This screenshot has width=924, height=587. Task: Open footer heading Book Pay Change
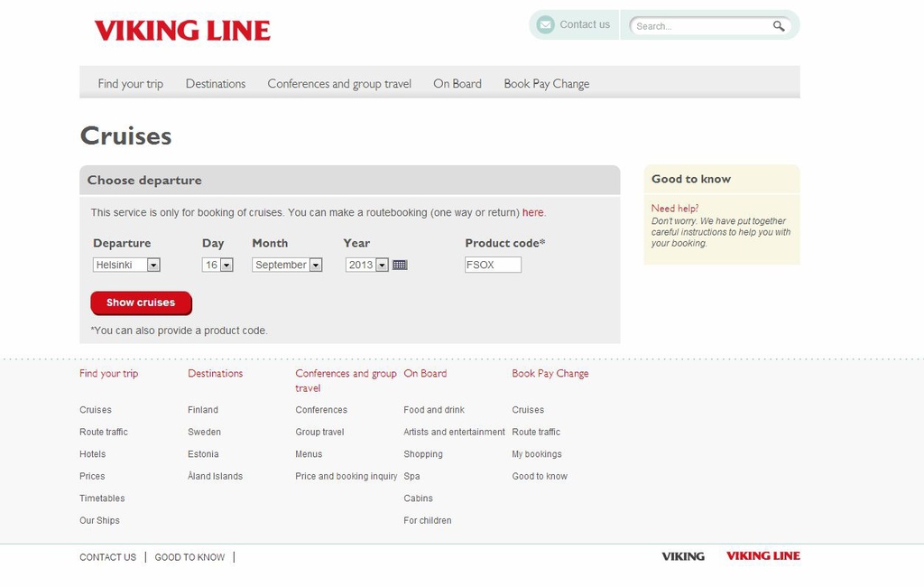(x=550, y=374)
